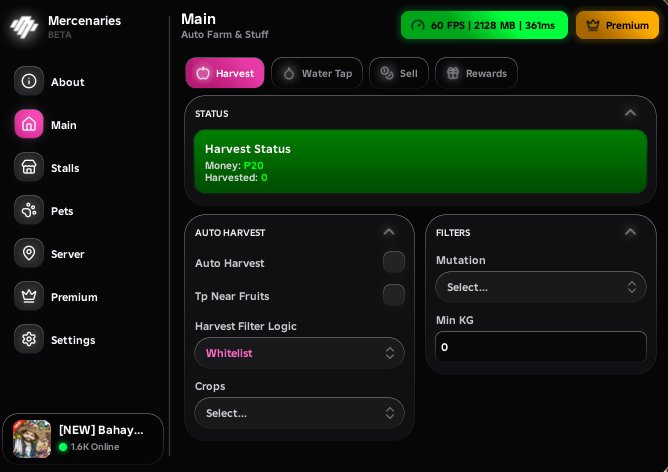668x472 pixels.
Task: Collapse the Status section chevron
Action: 631,113
